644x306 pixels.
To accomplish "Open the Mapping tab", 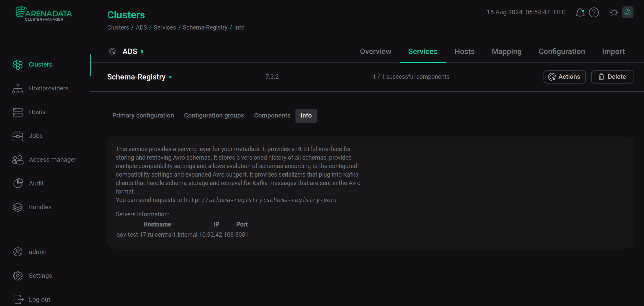I will 507,52.
